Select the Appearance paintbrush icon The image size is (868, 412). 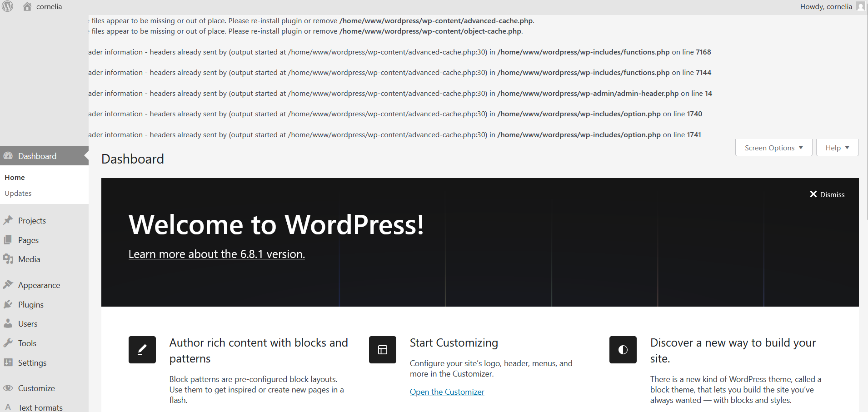[9, 284]
